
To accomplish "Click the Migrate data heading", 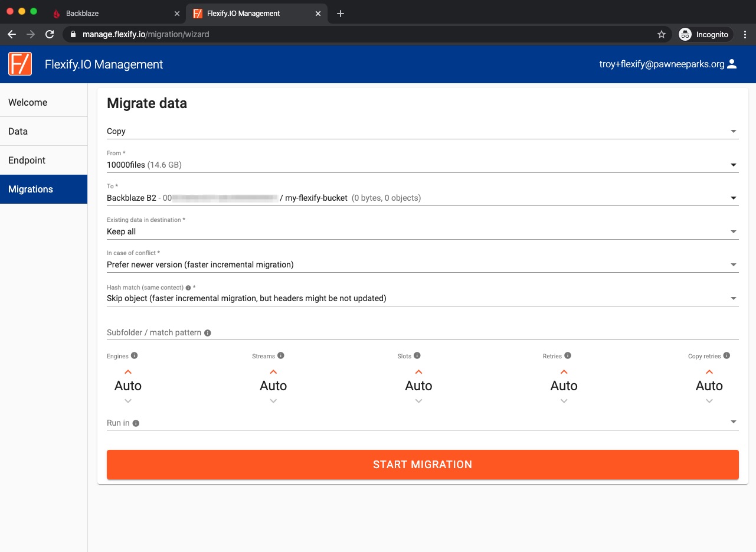I will 147,103.
